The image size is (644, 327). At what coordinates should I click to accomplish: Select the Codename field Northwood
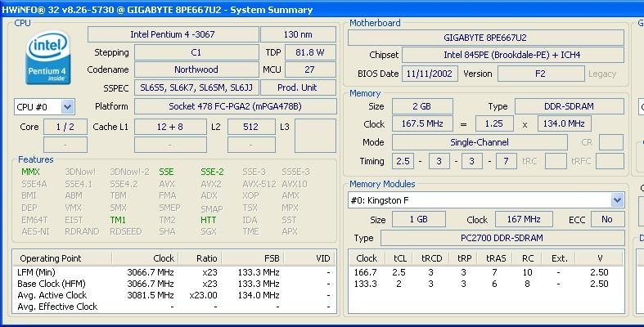[196, 69]
